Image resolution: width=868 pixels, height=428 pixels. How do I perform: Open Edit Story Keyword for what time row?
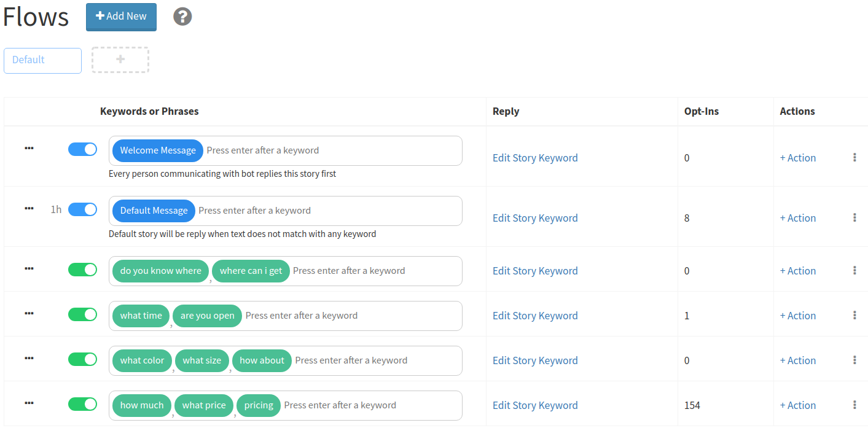click(535, 316)
